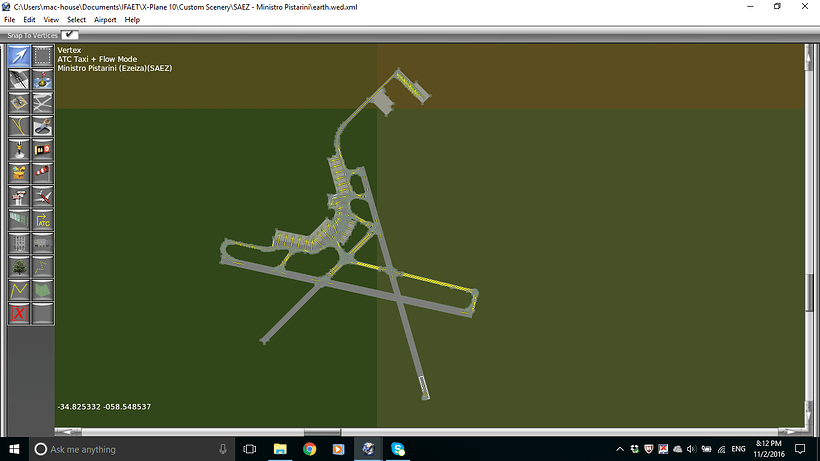Open the Airport menu
The width and height of the screenshot is (820, 461).
point(105,19)
